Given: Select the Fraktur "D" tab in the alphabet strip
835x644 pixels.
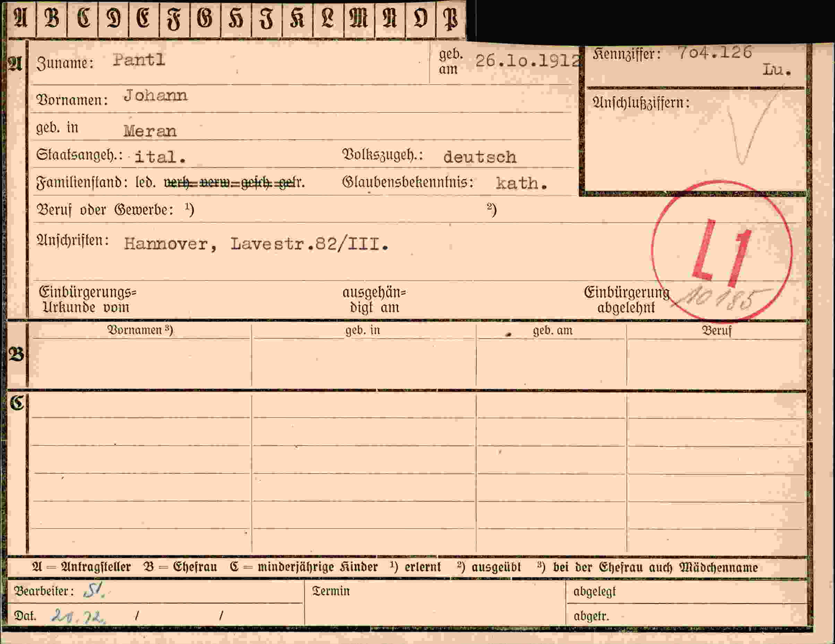Looking at the screenshot, I should [x=113, y=18].
